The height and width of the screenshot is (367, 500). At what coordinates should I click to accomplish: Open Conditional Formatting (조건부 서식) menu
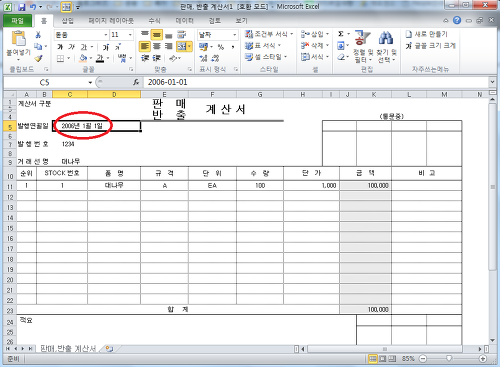coord(269,34)
